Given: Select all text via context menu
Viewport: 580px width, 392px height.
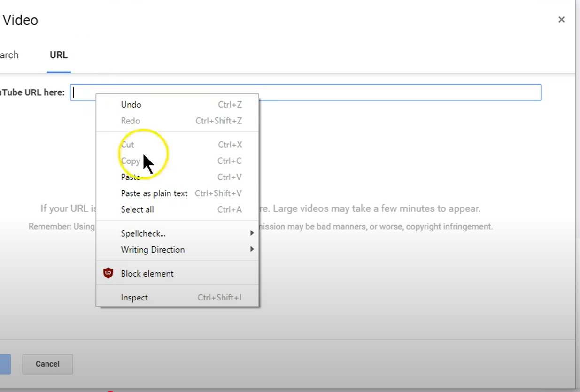Looking at the screenshot, I should 137,209.
